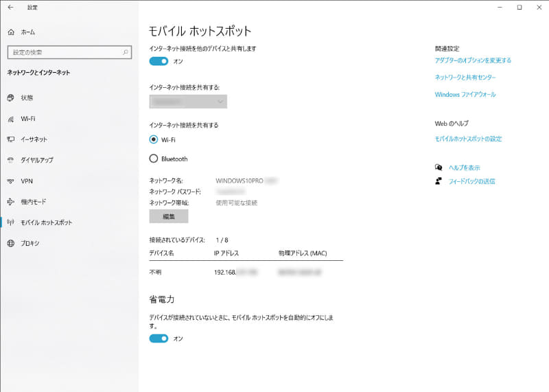Turn off internet connection sharing toggle
This screenshot has width=549, height=392.
(159, 61)
